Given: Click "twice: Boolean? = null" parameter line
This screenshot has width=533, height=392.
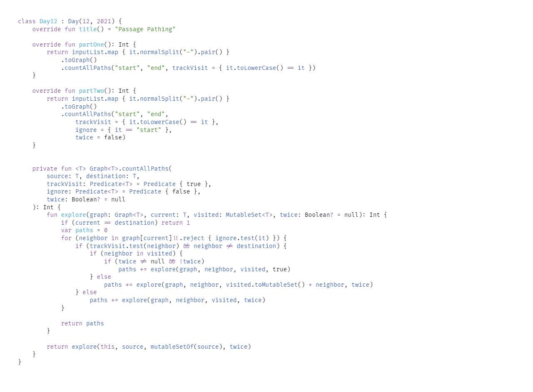Looking at the screenshot, I should (x=86, y=199).
